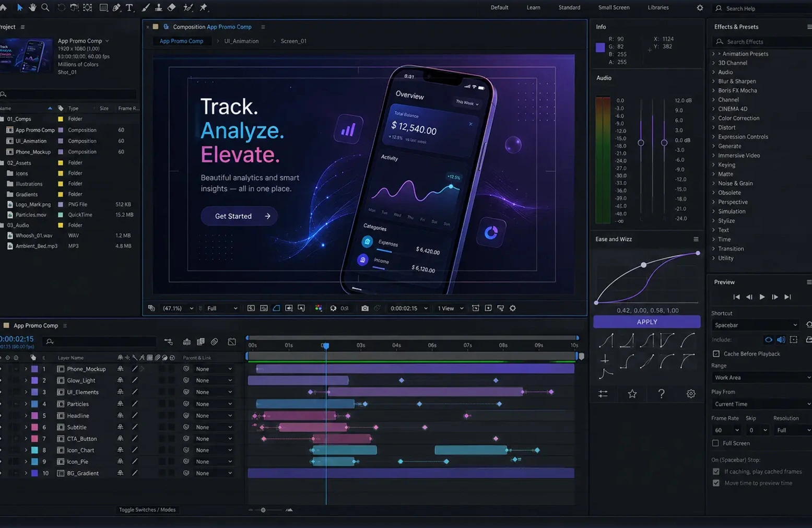812x528 pixels.
Task: Toggle quality switch on Headline layer
Action: 135,416
